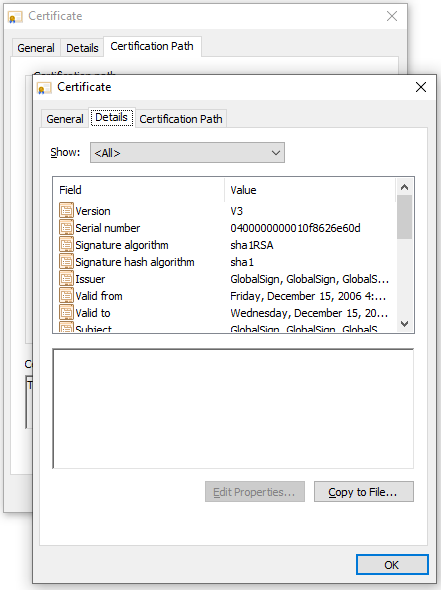
Task: Click the value sha1RSA
Action: (x=252, y=245)
